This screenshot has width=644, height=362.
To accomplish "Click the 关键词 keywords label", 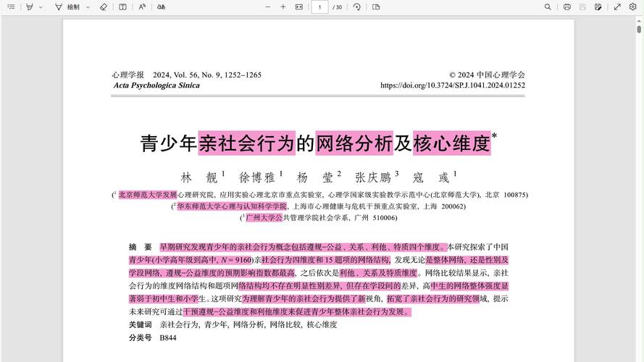I will (x=140, y=324).
